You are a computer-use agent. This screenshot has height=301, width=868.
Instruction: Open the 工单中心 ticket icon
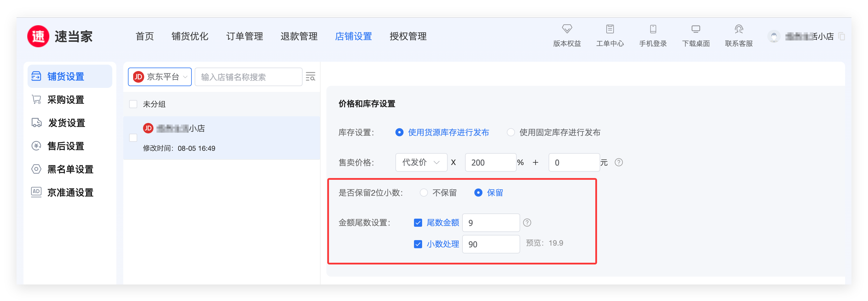pos(610,29)
